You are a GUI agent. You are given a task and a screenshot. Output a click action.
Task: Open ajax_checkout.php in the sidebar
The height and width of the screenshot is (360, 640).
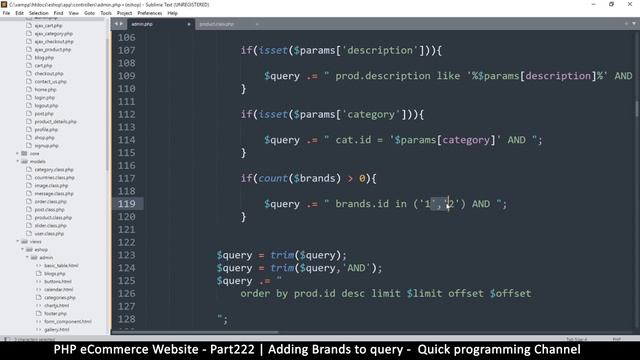tap(54, 42)
